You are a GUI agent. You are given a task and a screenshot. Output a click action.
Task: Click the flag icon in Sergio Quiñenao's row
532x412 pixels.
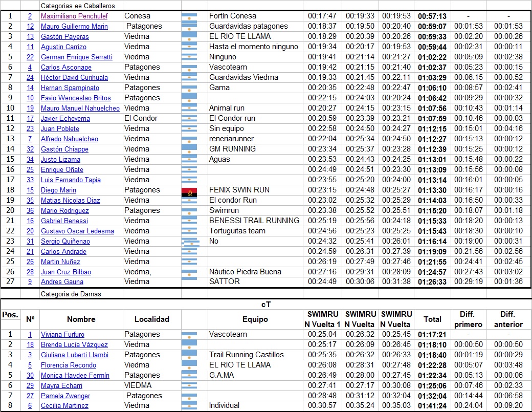[189, 242]
